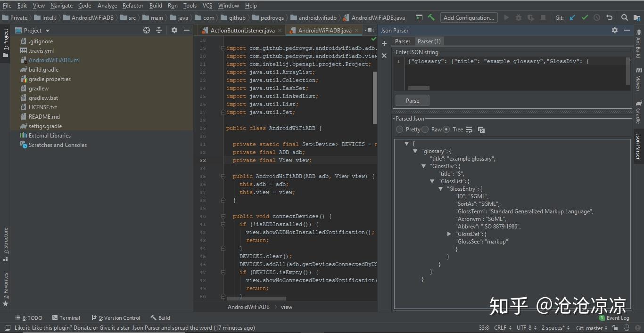Image resolution: width=644 pixels, height=333 pixels.
Task: Collapse the GlossEntry tree node
Action: point(440,188)
